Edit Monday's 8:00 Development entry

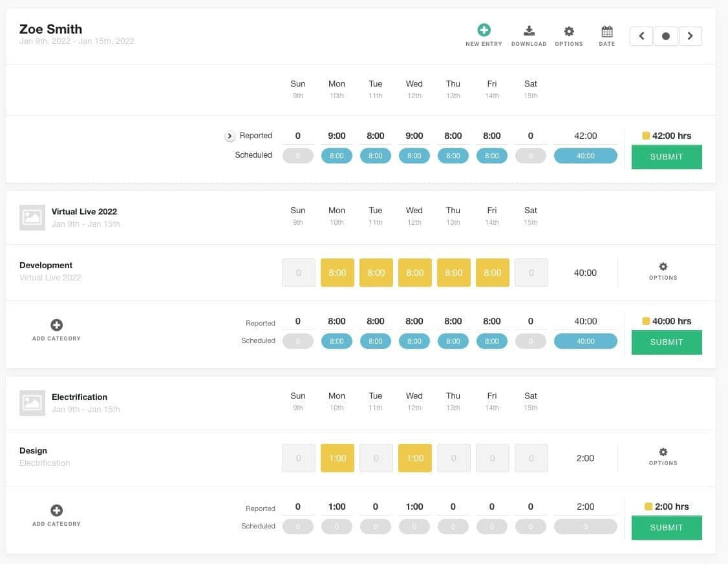pyautogui.click(x=337, y=272)
